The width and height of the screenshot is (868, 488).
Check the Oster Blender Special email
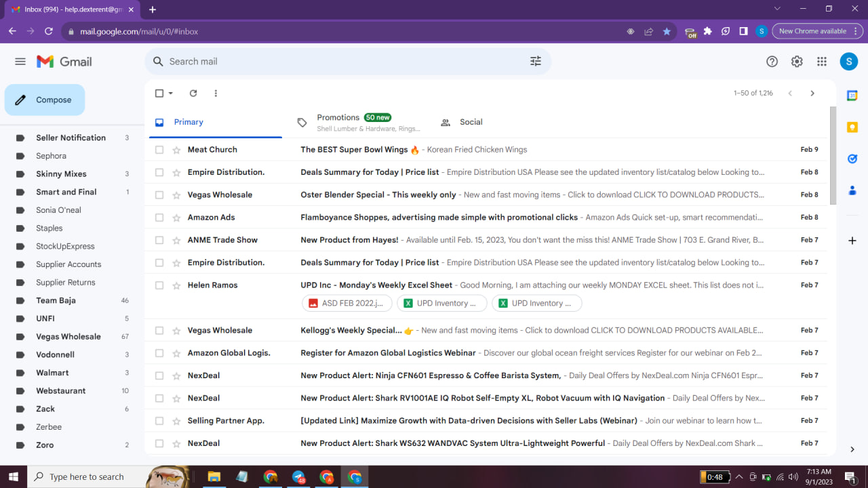click(x=159, y=195)
